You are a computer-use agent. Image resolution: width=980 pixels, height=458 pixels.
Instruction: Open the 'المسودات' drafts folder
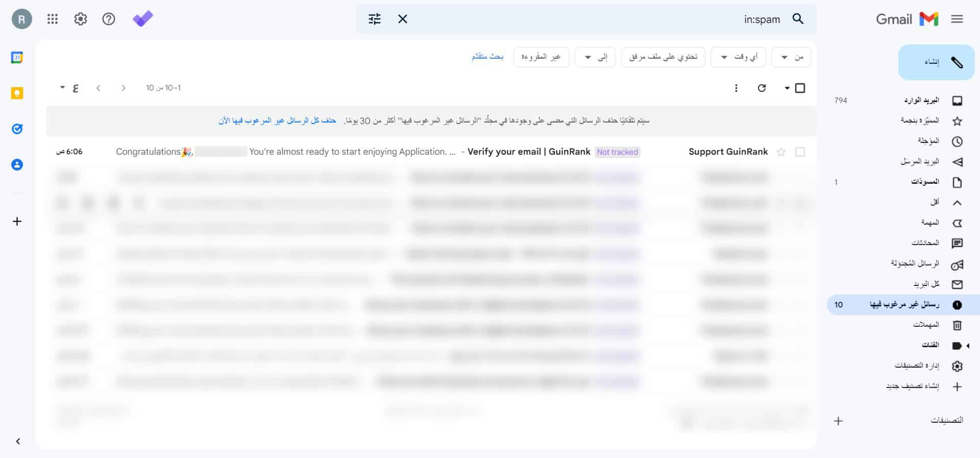(x=925, y=182)
